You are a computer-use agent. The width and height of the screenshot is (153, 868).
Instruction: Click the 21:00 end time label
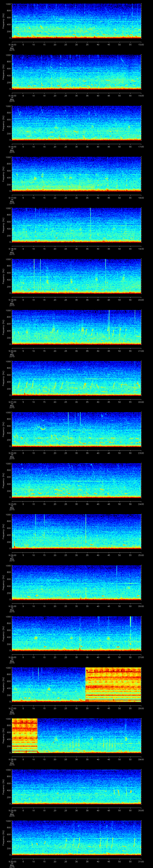(x=141, y=351)
